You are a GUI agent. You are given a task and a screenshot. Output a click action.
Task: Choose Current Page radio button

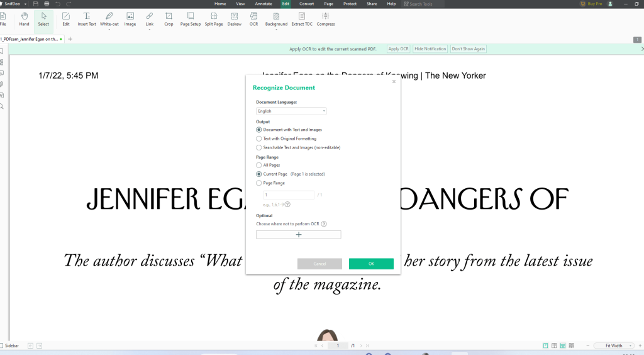click(258, 174)
